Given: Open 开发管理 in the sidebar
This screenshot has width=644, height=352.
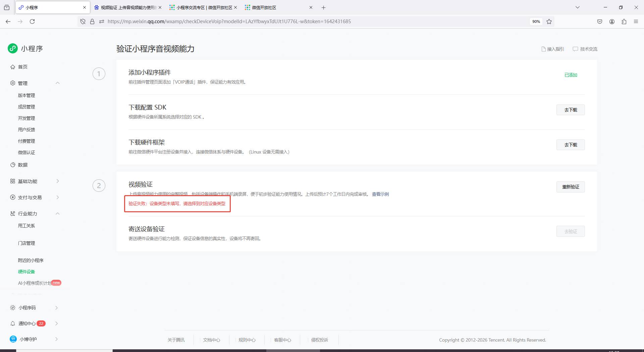Looking at the screenshot, I should click(x=26, y=118).
